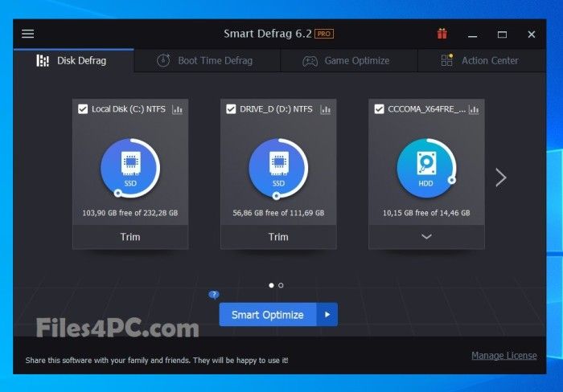563x392 pixels.
Task: Click "10,15 GB free of 14,46 GB" text
Action: (x=426, y=213)
